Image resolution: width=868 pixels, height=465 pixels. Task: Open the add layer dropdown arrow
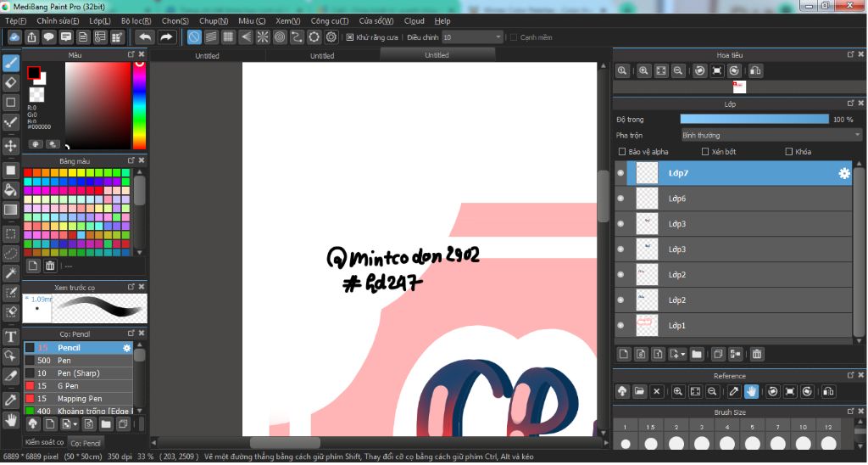coord(684,354)
